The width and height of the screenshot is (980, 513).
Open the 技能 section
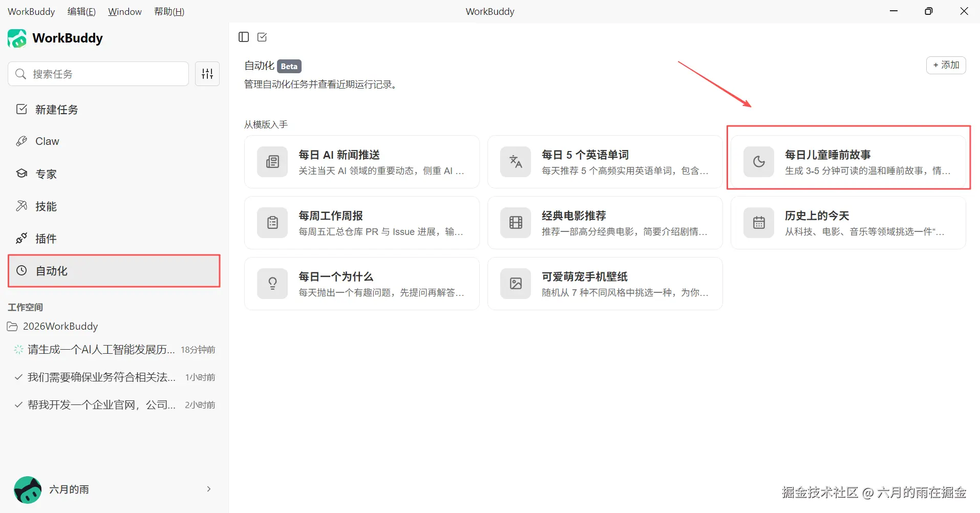114,206
